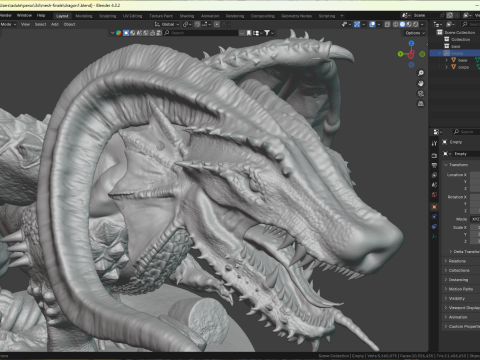This screenshot has height=360, width=480.
Task: Open the pivot point dropdown
Action: coord(187,24)
